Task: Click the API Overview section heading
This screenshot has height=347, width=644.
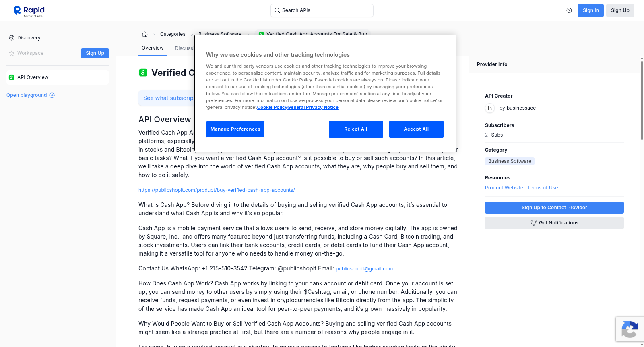Action: click(x=165, y=119)
